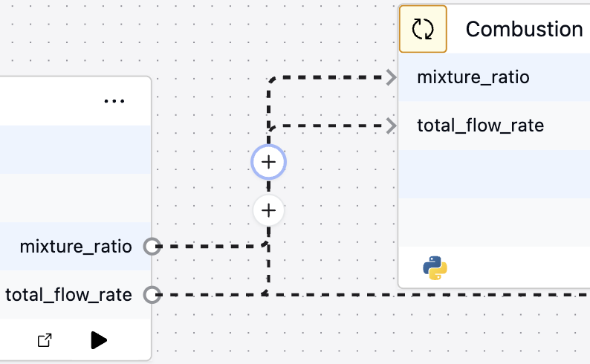The image size is (590, 364).
Task: Click the highlighted plus button on connection
Action: click(269, 162)
